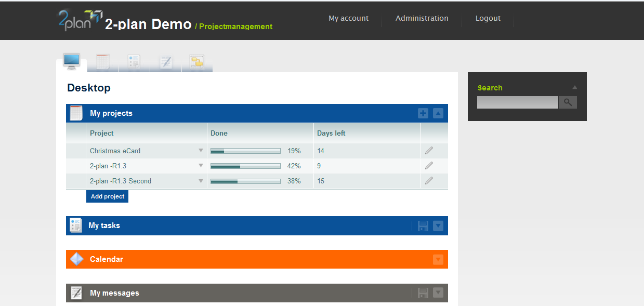The height and width of the screenshot is (306, 644).
Task: Click the magnifier icon to run search
Action: point(568,102)
